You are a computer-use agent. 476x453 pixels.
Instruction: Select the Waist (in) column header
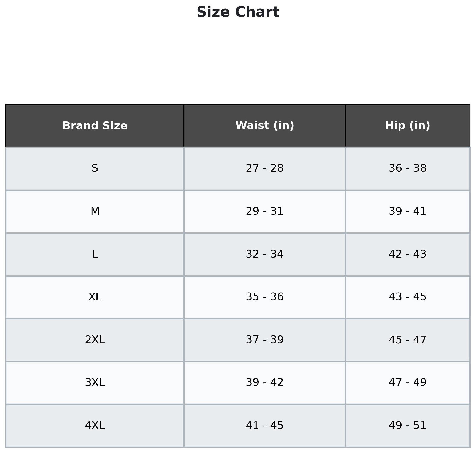pyautogui.click(x=265, y=126)
